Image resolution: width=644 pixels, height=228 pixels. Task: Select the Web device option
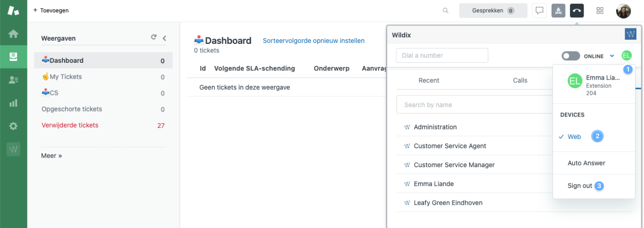click(x=574, y=136)
